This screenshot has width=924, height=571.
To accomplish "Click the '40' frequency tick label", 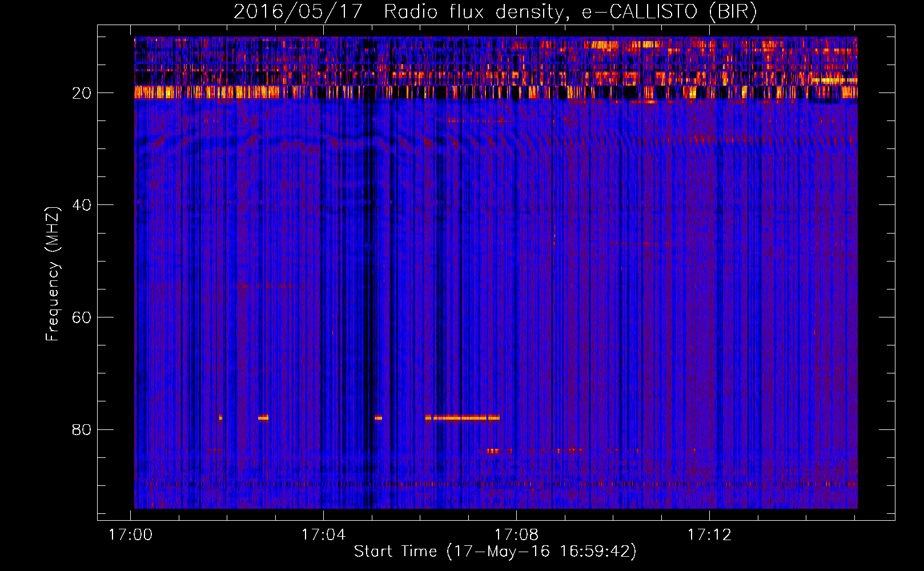I will tap(82, 205).
